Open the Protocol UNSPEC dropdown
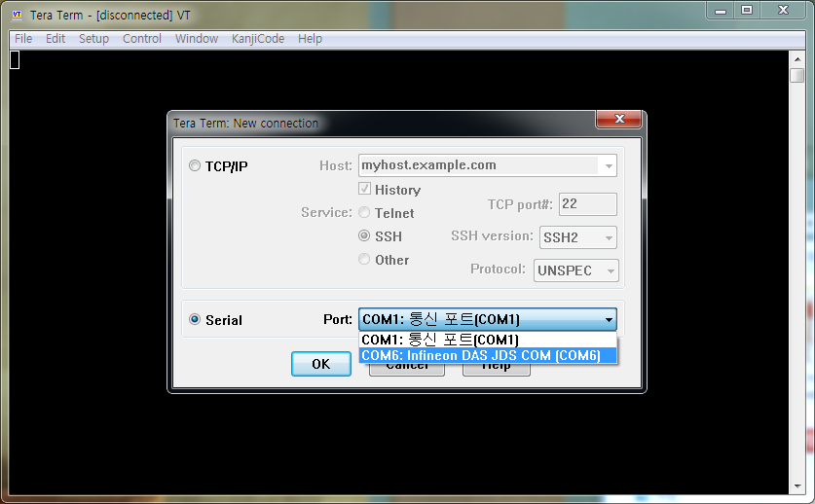This screenshot has width=815, height=504. pyautogui.click(x=575, y=270)
